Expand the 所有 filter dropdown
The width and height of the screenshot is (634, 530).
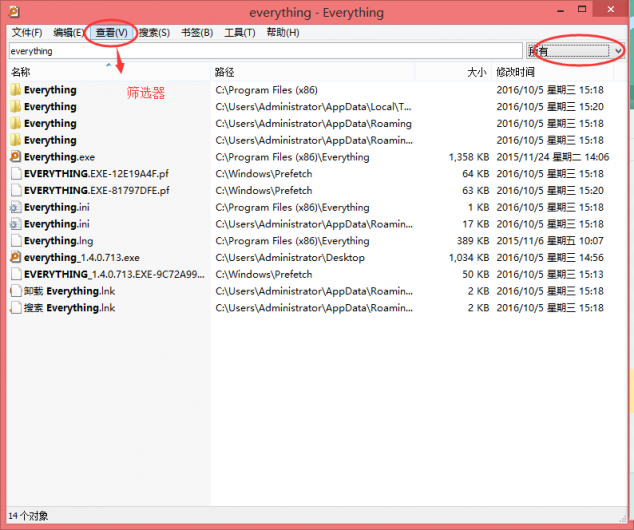618,51
